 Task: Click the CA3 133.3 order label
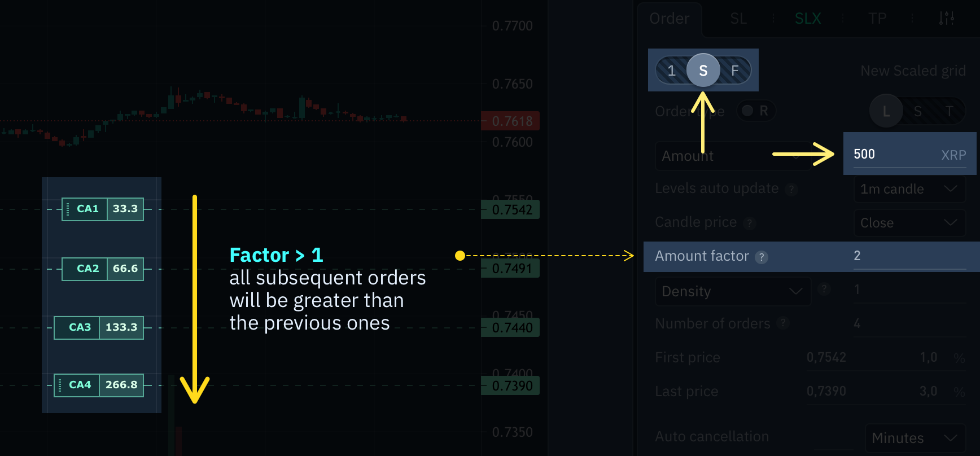tap(99, 327)
